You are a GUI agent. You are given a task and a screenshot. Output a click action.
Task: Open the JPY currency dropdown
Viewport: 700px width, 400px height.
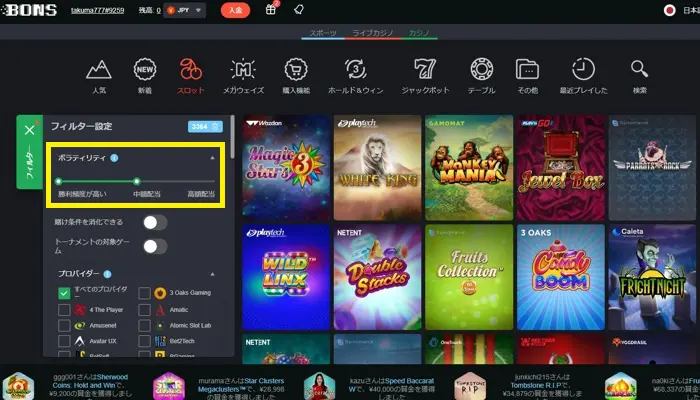(x=186, y=10)
